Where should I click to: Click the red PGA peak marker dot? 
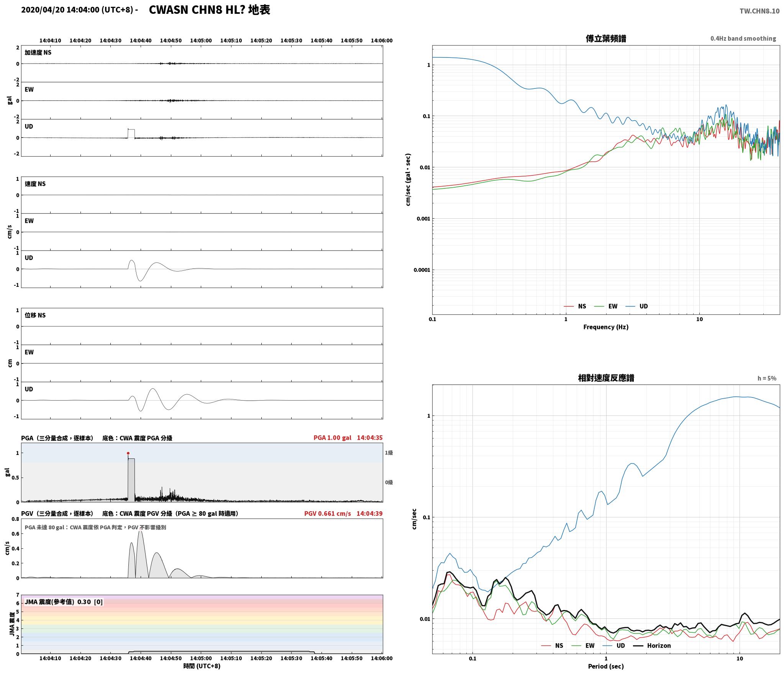click(128, 453)
